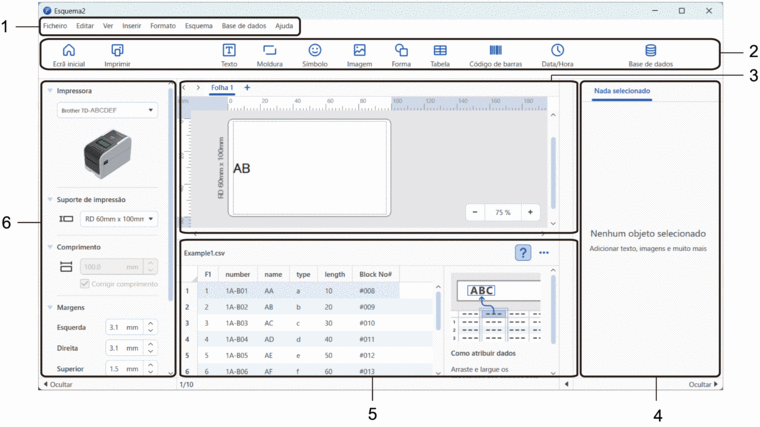Insert Data/Hora stamp
The width and height of the screenshot is (760, 427).
coord(557,50)
